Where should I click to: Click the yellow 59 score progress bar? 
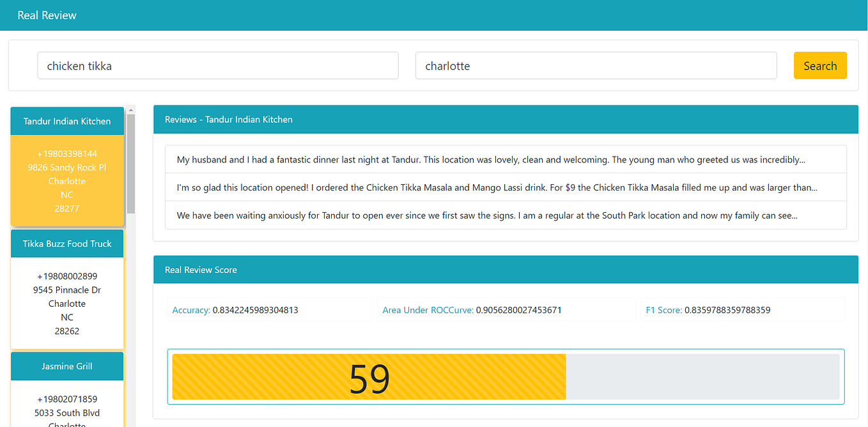pyautogui.click(x=369, y=377)
